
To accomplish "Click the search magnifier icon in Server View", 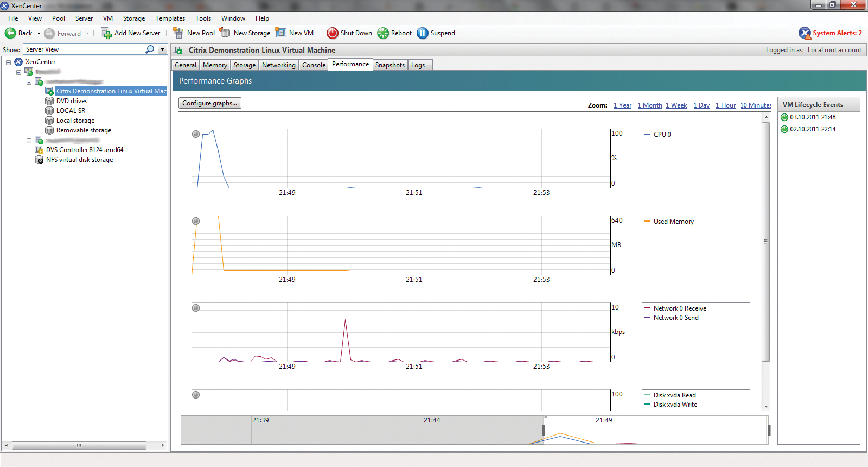I will coord(150,49).
